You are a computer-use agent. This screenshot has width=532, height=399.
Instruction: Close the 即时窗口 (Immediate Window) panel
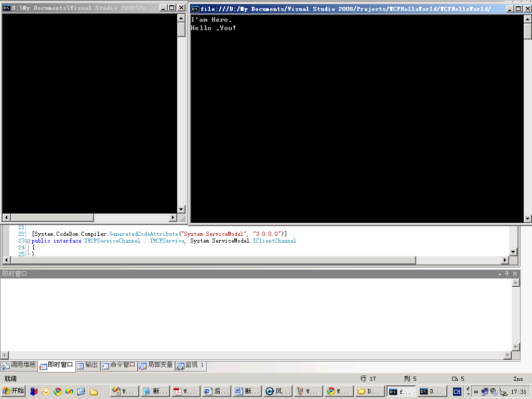pos(515,274)
